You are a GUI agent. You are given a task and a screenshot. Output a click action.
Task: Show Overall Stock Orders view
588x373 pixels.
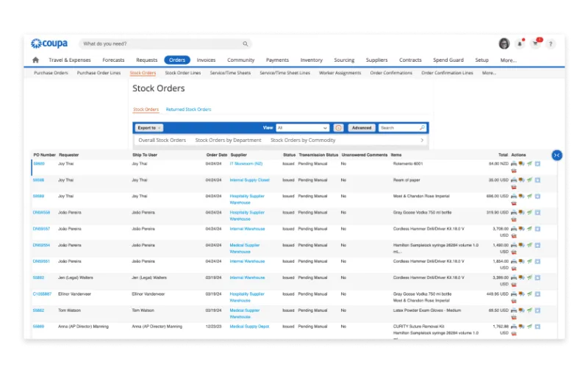[162, 140]
